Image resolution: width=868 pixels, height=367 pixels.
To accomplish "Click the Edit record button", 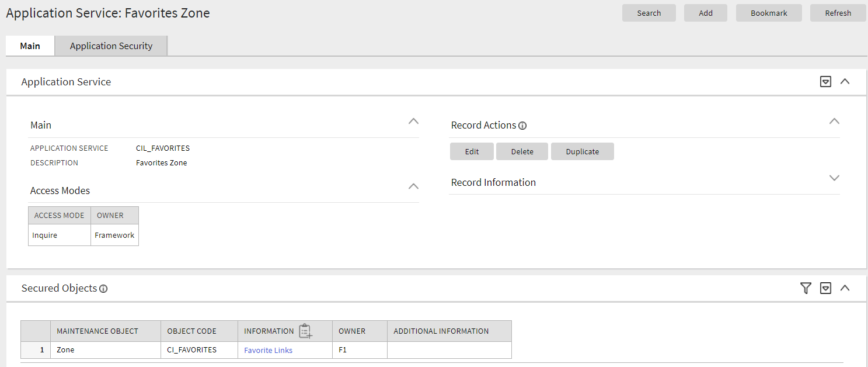I will click(x=472, y=151).
